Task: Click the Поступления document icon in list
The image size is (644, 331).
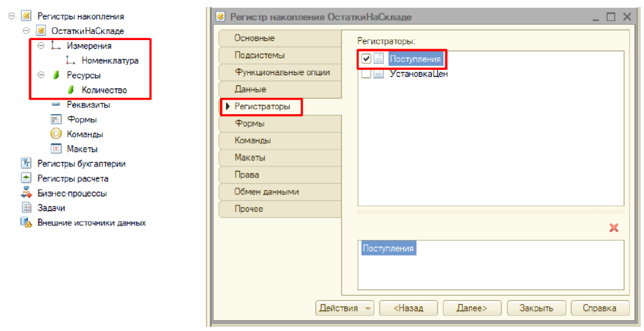Action: [379, 59]
